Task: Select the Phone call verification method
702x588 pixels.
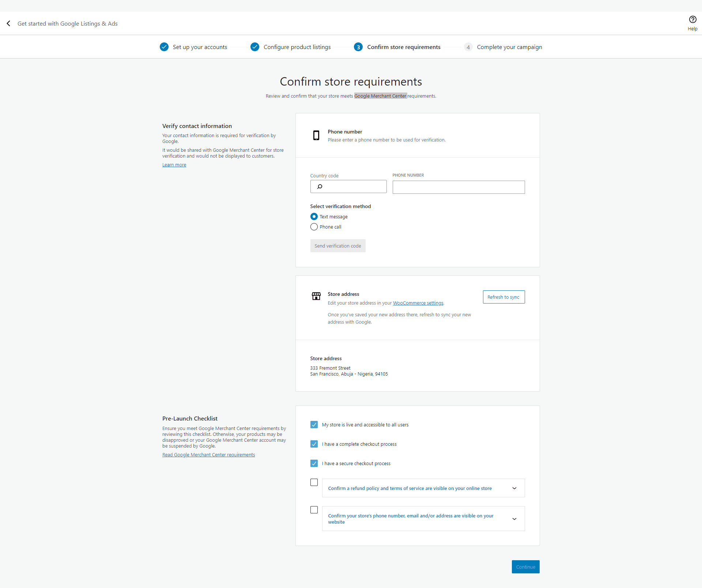Action: 314,227
